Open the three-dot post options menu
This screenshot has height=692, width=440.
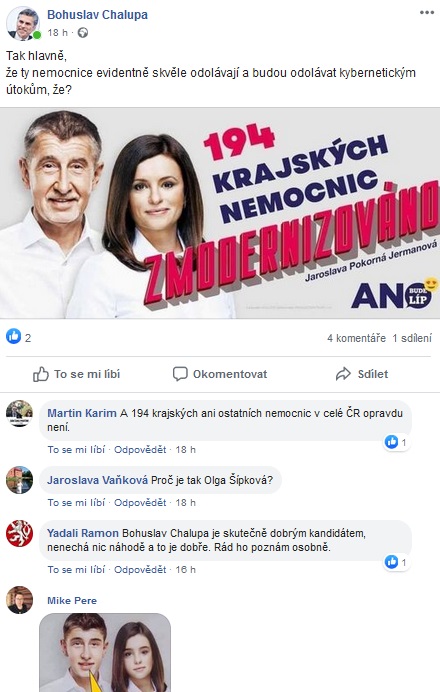click(426, 12)
